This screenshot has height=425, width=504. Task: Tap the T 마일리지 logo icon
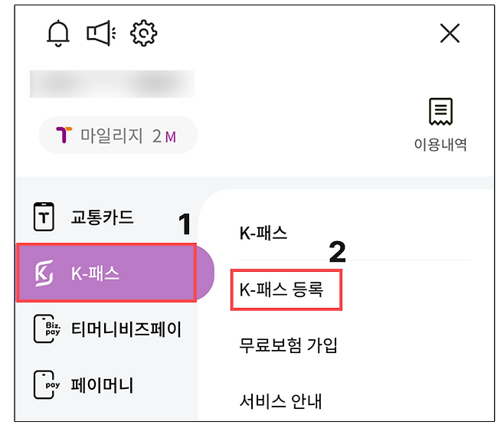coord(64,136)
